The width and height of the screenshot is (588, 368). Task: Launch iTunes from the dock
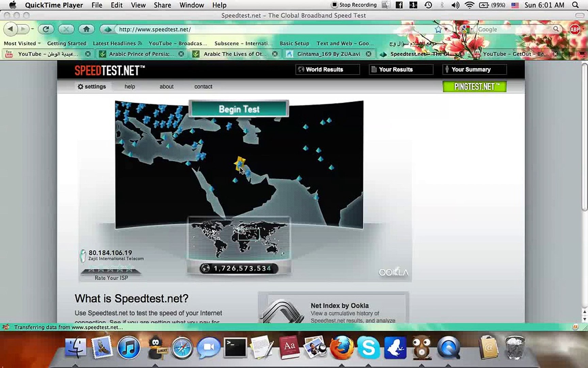click(x=128, y=348)
